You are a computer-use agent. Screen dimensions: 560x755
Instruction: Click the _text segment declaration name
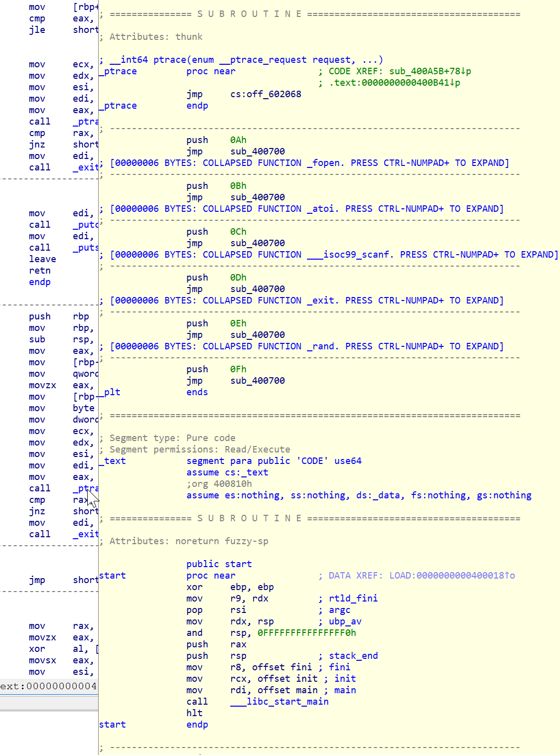114,461
